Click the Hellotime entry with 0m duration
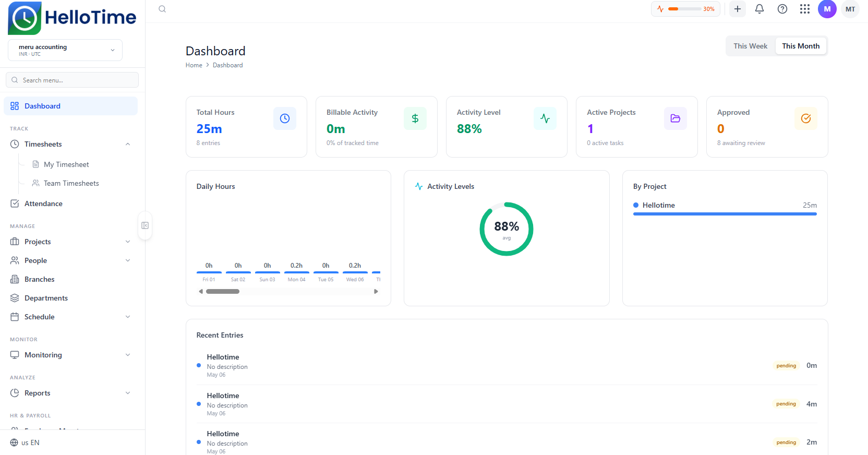The image size is (868, 455). point(507,365)
